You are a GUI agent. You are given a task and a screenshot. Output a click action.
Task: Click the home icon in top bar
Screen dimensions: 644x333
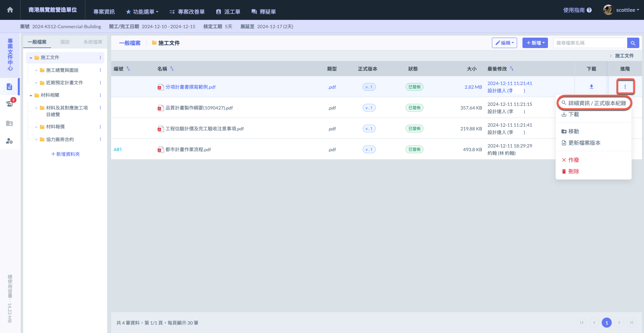(10, 10)
